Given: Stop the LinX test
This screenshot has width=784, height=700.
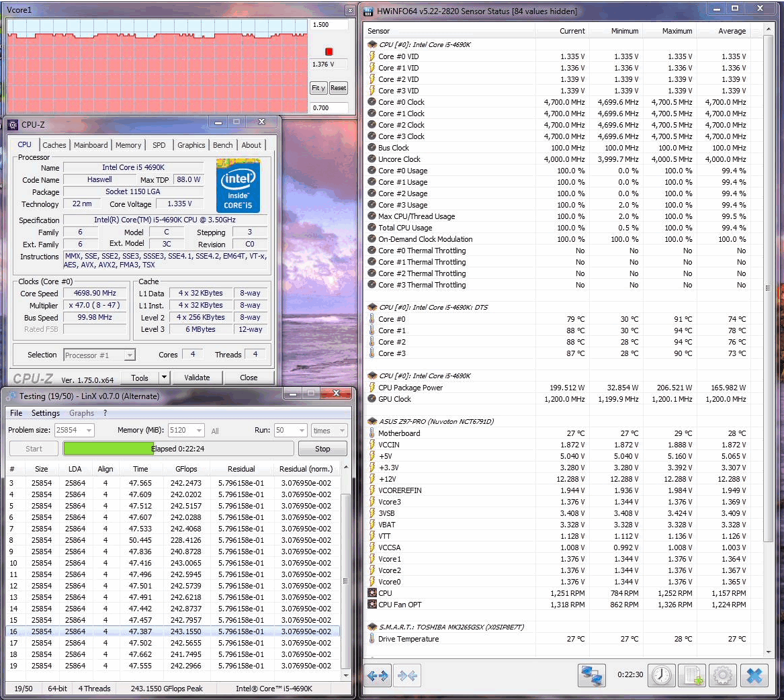Looking at the screenshot, I should [x=322, y=449].
